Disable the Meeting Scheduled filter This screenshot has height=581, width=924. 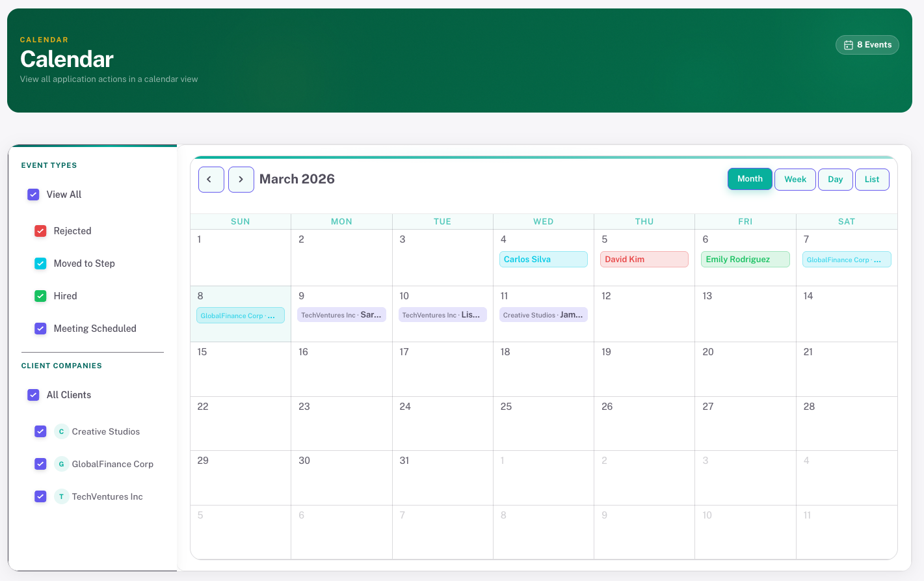40,328
